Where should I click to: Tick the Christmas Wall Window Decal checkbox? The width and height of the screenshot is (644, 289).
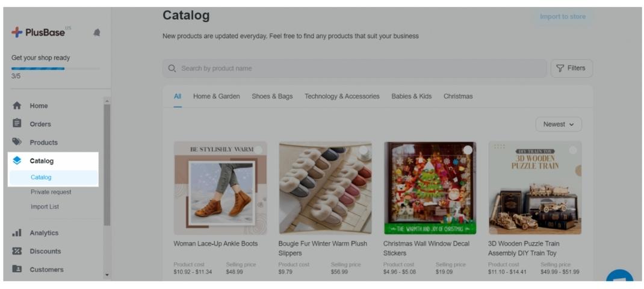click(x=468, y=150)
